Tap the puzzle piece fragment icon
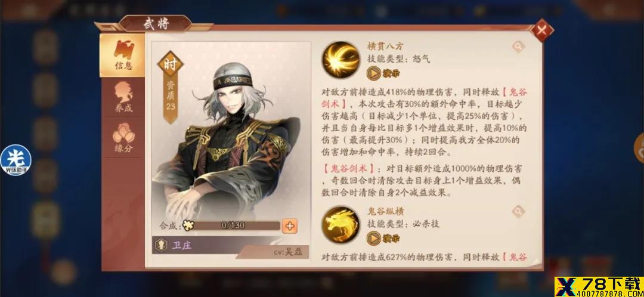The height and width of the screenshot is (297, 644). tap(188, 225)
